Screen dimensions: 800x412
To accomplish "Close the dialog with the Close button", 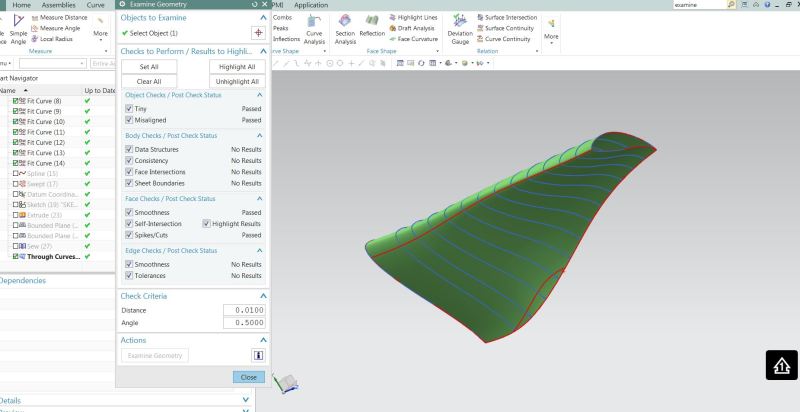I will 248,377.
